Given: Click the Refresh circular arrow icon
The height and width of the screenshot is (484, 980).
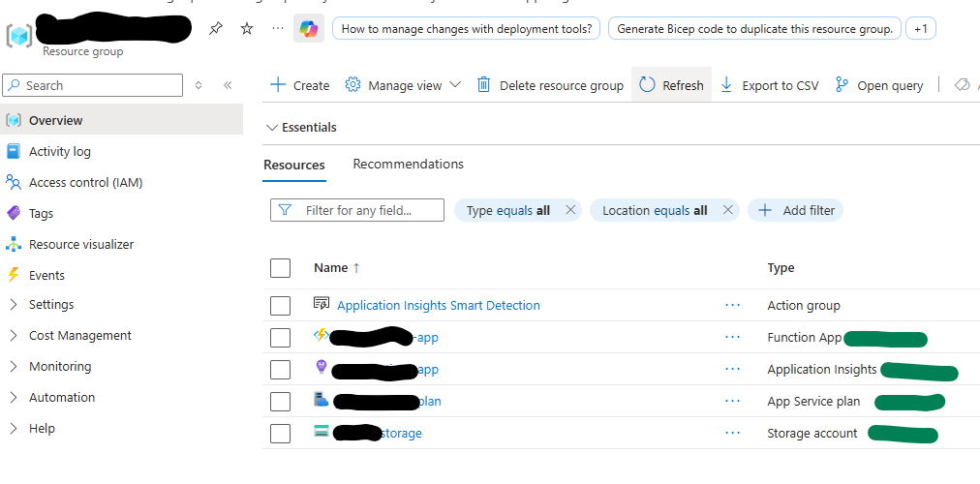Looking at the screenshot, I should [x=647, y=85].
